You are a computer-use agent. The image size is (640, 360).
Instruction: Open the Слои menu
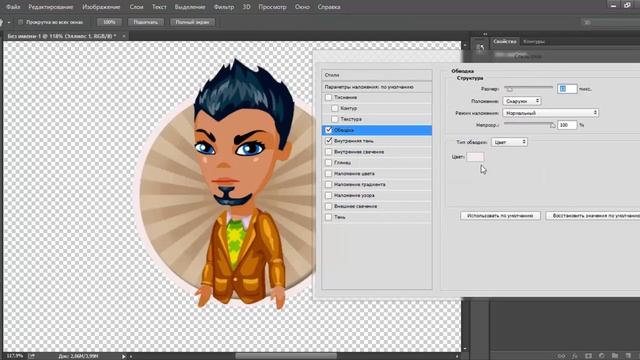point(136,7)
